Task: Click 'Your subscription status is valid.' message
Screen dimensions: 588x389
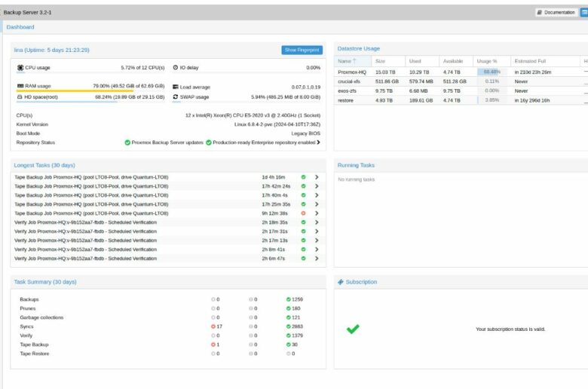Action: click(x=510, y=329)
